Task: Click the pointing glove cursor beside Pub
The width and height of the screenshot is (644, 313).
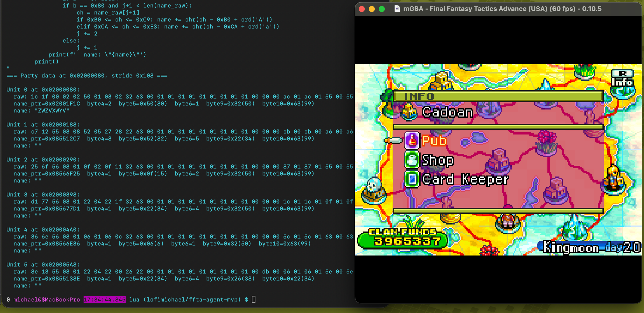Action: point(393,140)
